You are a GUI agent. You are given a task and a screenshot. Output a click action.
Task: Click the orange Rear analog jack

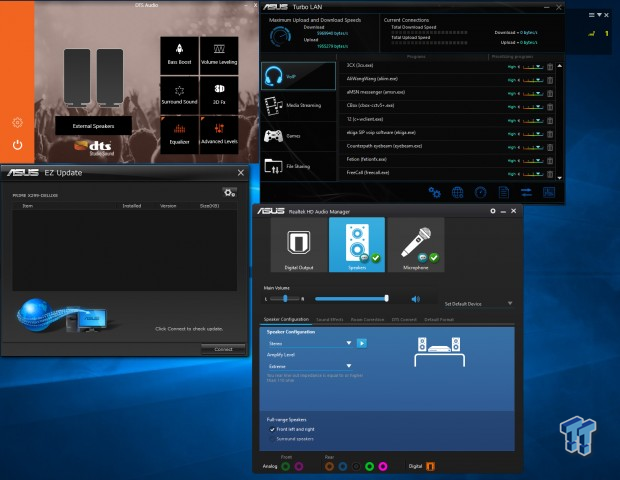(x=329, y=467)
